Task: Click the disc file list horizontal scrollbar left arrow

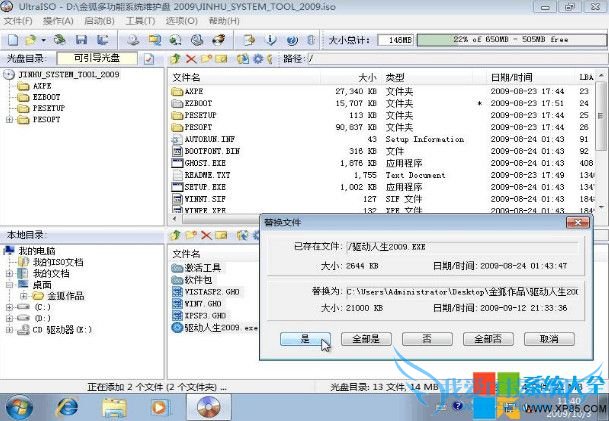Action: pos(174,219)
